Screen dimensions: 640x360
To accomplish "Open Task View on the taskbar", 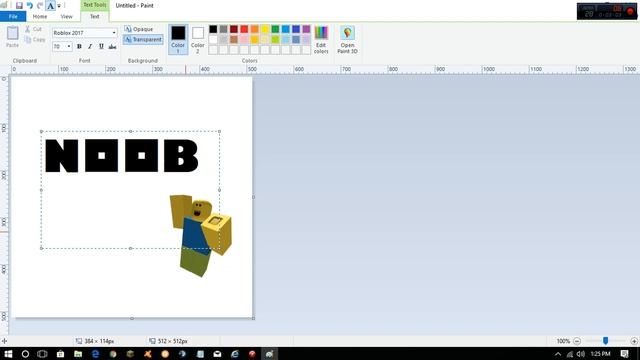I will [42, 354].
